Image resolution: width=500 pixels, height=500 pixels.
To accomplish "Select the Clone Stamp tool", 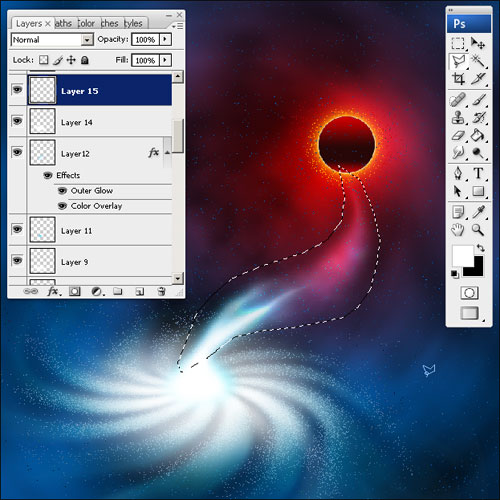I will point(458,117).
